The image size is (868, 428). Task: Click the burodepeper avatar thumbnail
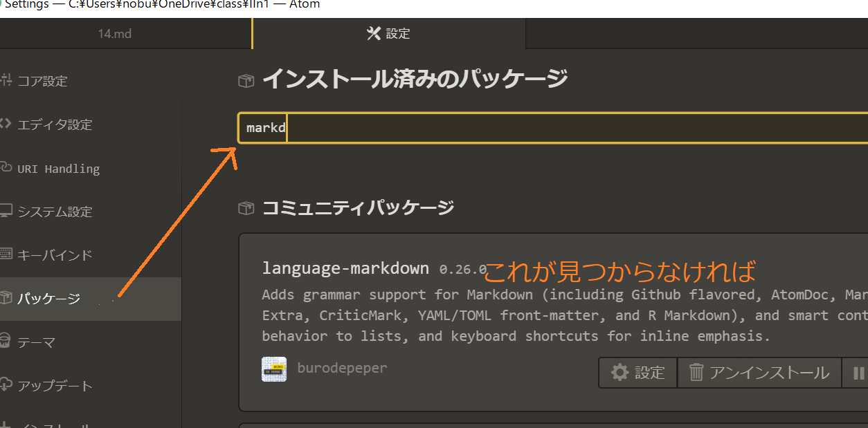point(274,369)
